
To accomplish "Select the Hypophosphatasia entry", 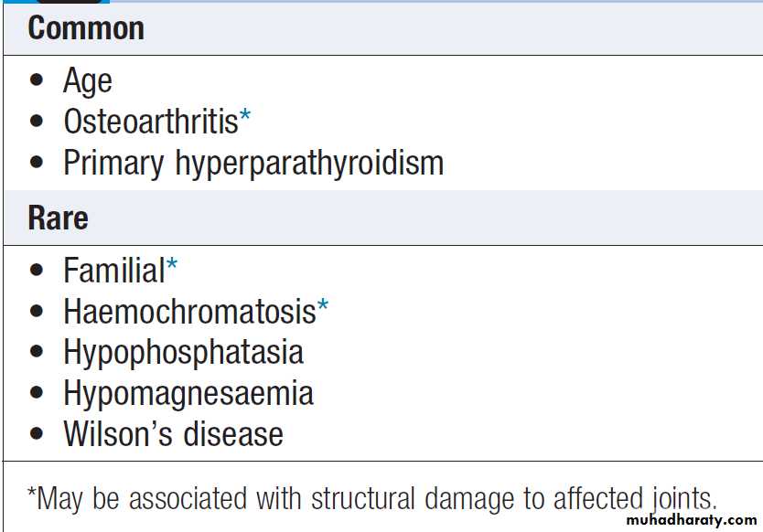I will 183,353.
